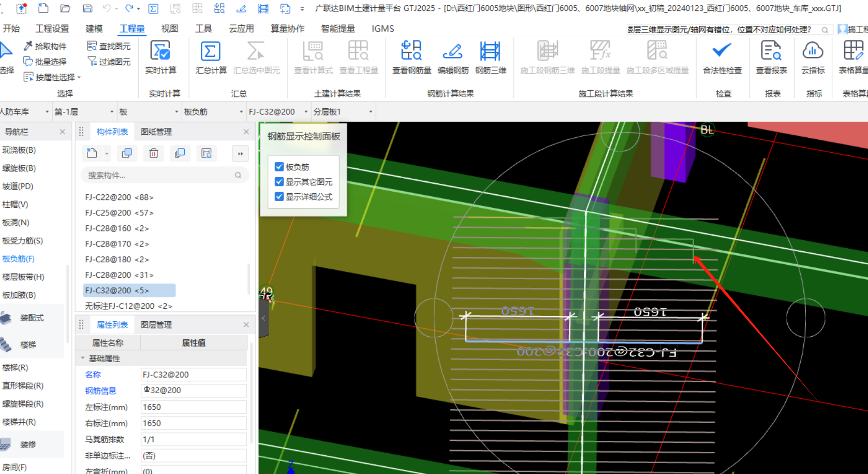Toggle 板负筋 checkbox
This screenshot has height=474, width=868.
coord(279,167)
